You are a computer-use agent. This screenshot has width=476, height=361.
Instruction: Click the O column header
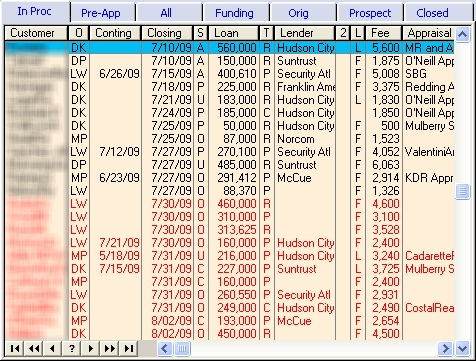[x=79, y=33]
